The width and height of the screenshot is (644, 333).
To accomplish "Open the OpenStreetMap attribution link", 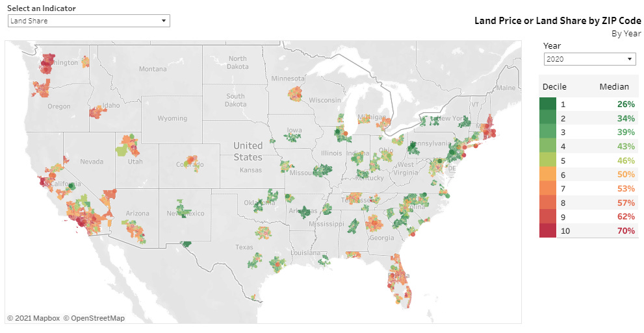I will [x=94, y=318].
